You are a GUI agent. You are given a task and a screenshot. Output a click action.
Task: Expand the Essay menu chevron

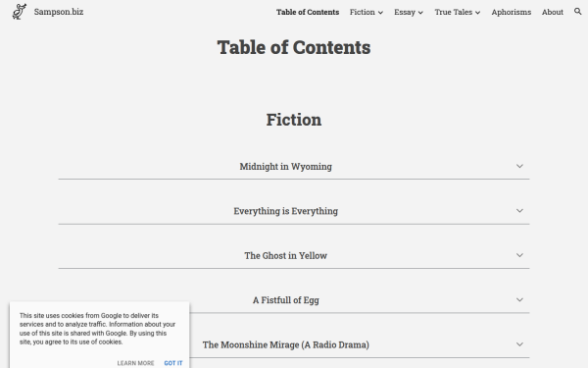pos(420,13)
